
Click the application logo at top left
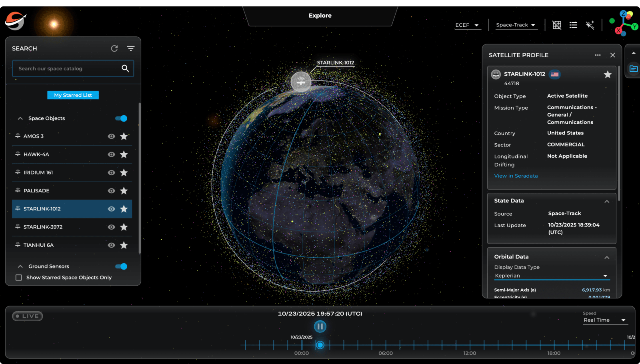tap(16, 21)
